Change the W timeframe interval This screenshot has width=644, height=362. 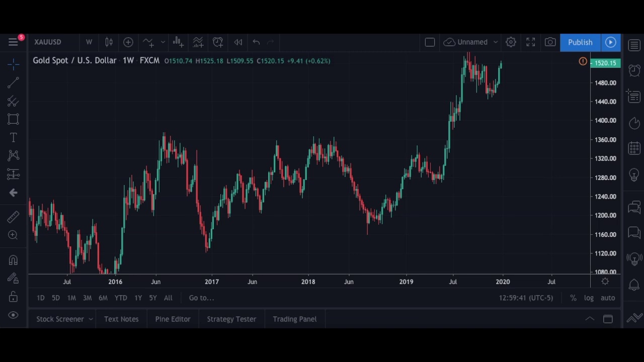[x=89, y=42]
